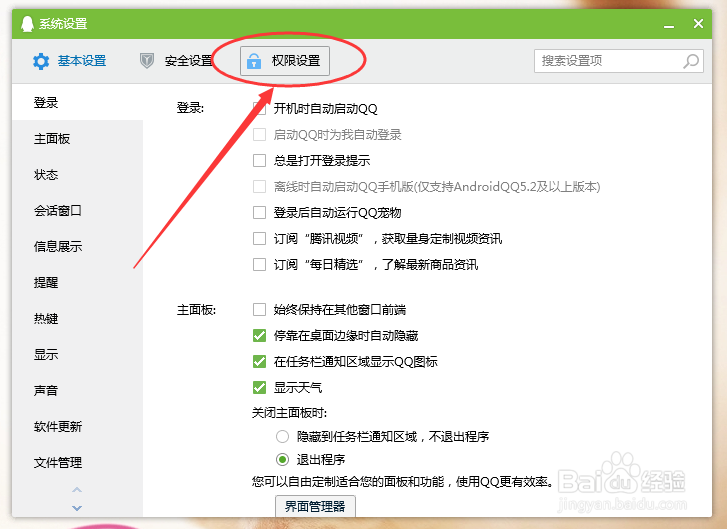Go to 提醒 in the sidebar
The image size is (727, 529).
[77, 283]
